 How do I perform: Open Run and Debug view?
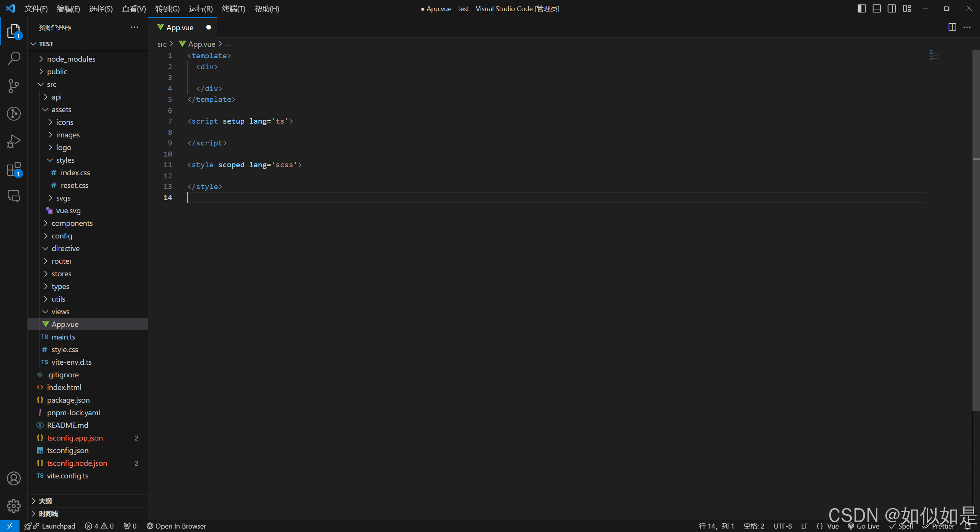coord(14,141)
